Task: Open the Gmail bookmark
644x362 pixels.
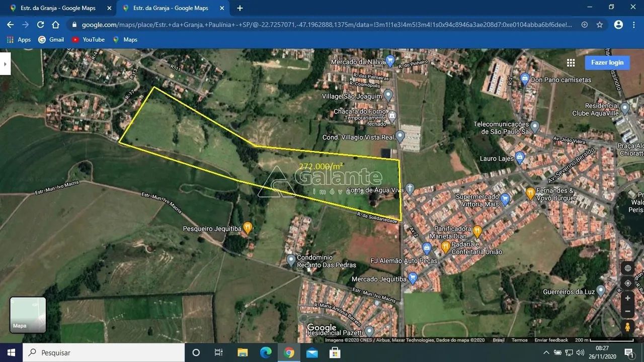Action: 51,40
